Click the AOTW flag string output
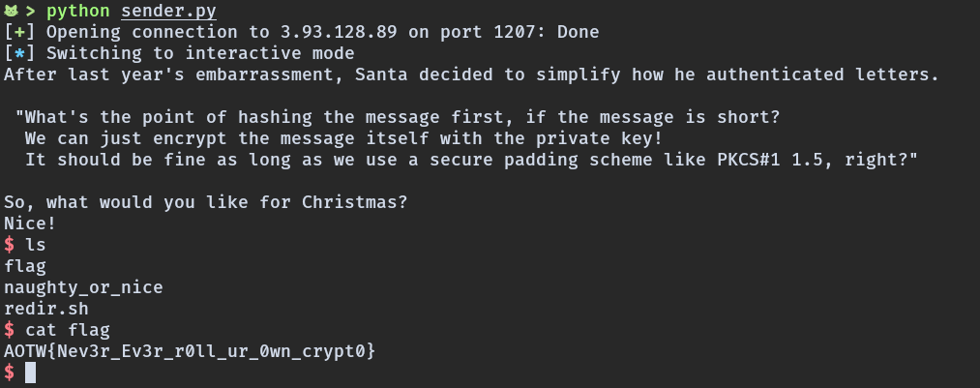The width and height of the screenshot is (980, 388). 190,350
